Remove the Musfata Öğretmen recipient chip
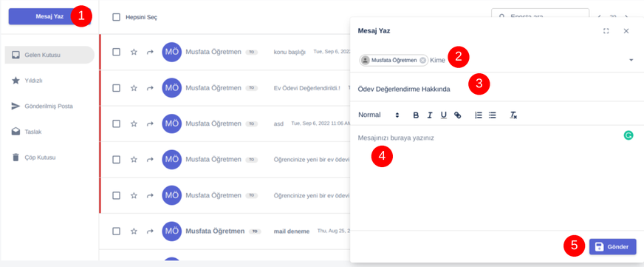The width and height of the screenshot is (644, 267). point(422,60)
